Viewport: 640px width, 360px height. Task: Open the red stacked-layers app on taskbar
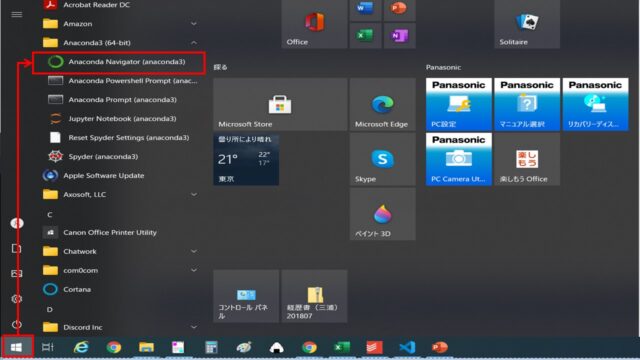point(374,347)
